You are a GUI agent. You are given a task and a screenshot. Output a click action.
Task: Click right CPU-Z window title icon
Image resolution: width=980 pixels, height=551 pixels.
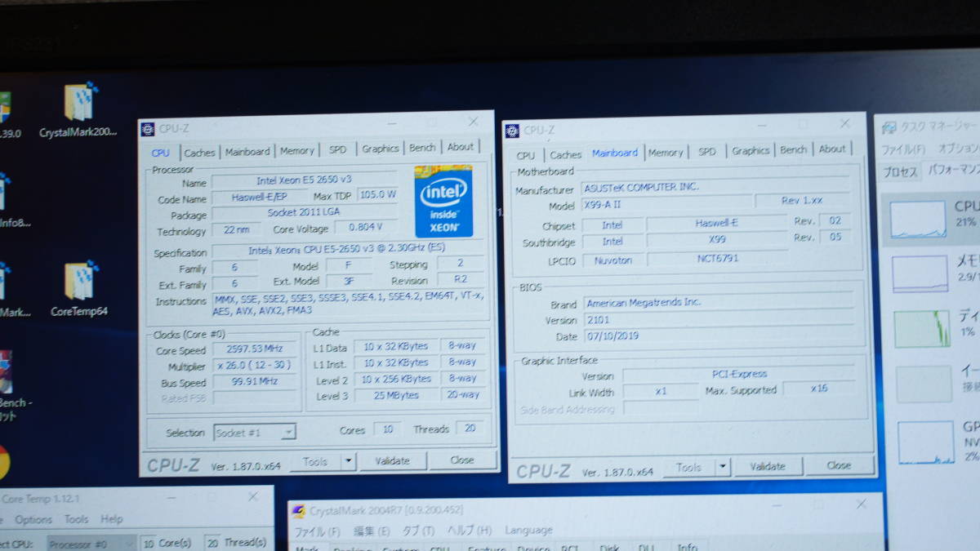point(512,131)
